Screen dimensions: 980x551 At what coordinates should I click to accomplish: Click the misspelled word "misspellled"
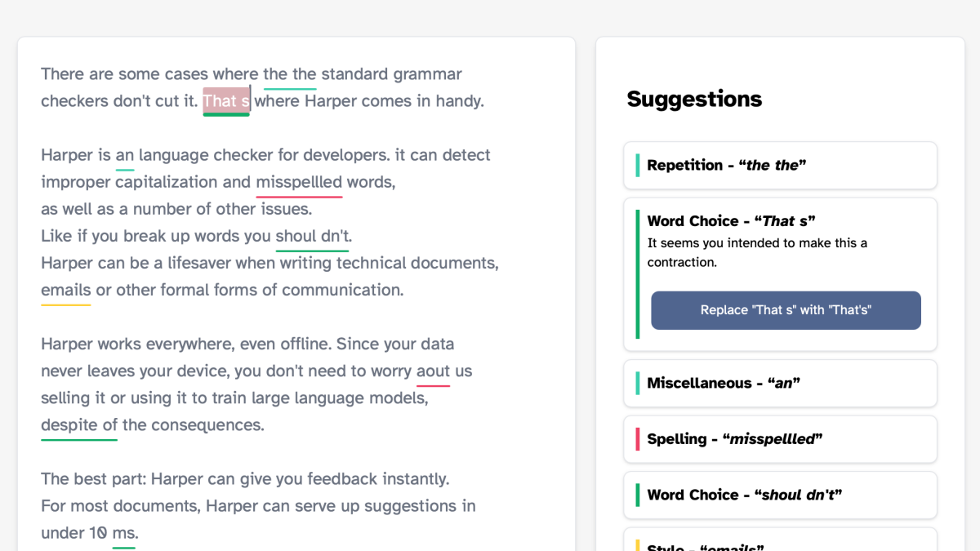click(299, 182)
